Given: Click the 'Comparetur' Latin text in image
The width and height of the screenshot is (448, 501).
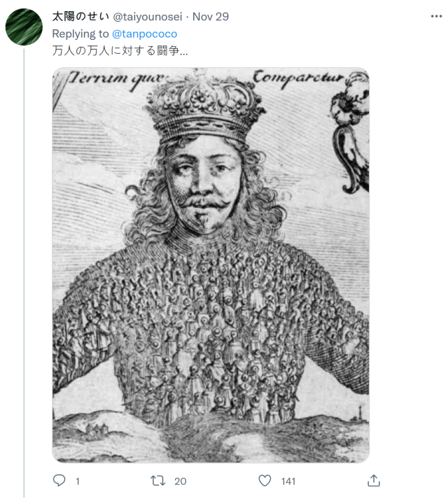Looking at the screenshot, I should click(298, 80).
